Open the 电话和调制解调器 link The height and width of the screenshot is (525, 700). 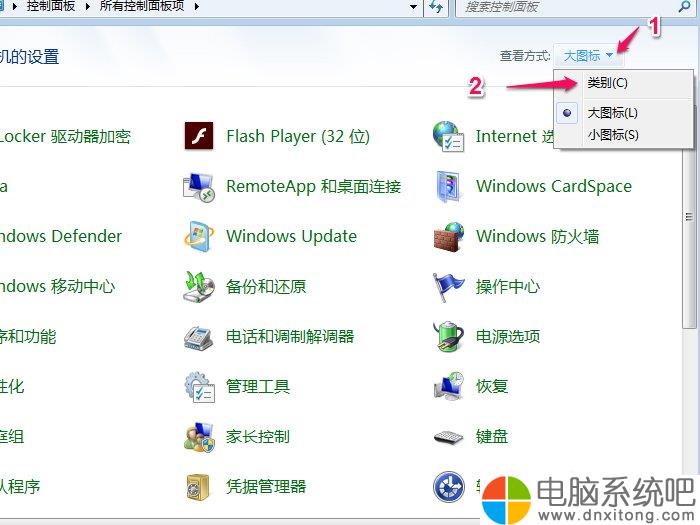290,336
